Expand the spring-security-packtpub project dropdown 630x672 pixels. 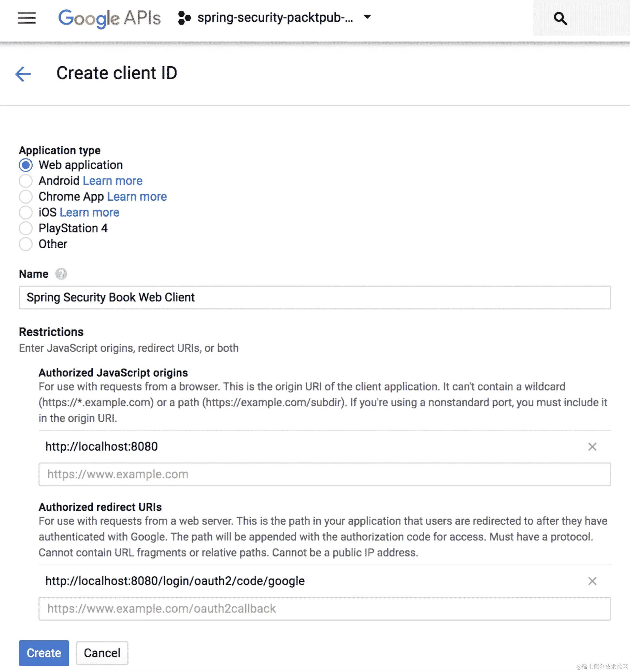coord(367,17)
